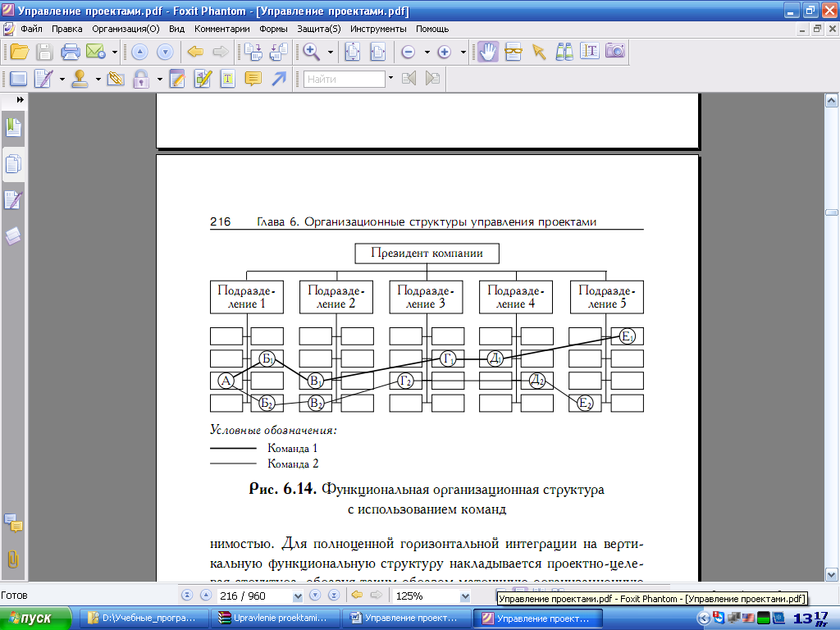Select the Zoom magnifier tool
Image resolution: width=840 pixels, height=630 pixels.
[x=311, y=52]
